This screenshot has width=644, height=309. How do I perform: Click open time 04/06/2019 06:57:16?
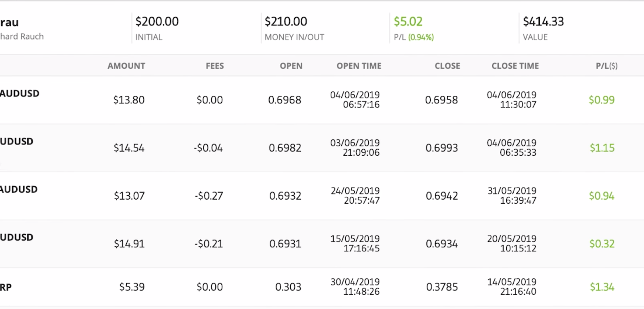pos(355,100)
